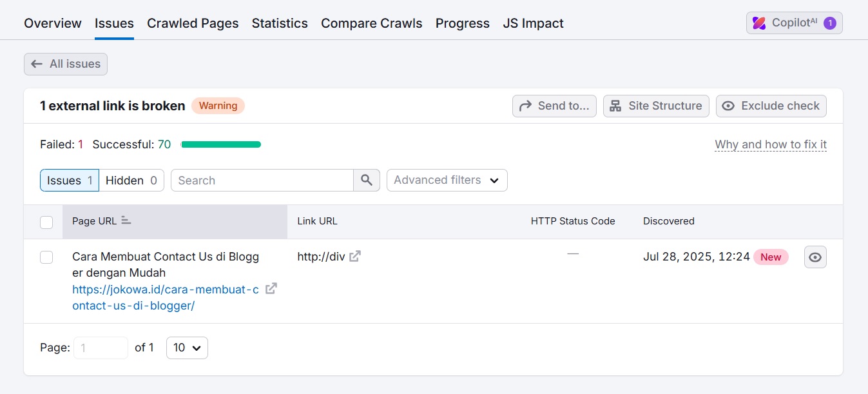Click the green crawl progress bar
868x394 pixels.
tap(220, 144)
